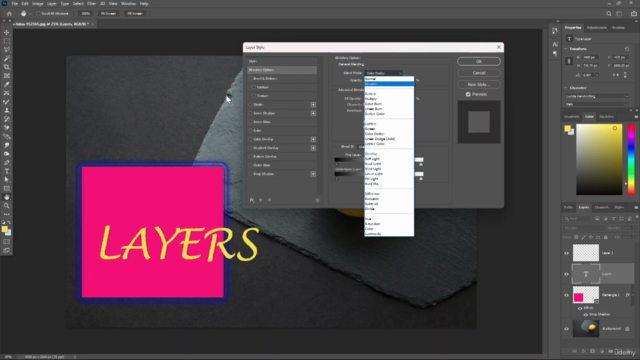Viewport: 640px width, 360px height.
Task: Select the Eyedropper tool
Action: [7, 84]
